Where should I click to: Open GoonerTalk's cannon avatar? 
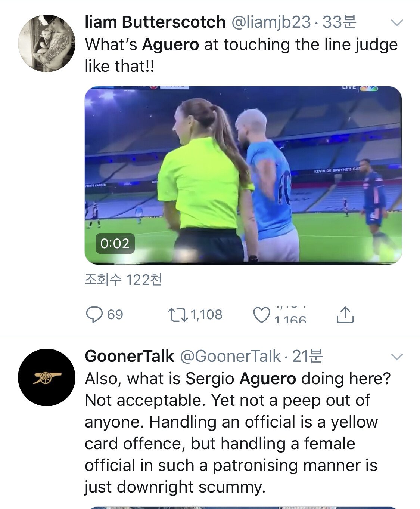tap(47, 377)
